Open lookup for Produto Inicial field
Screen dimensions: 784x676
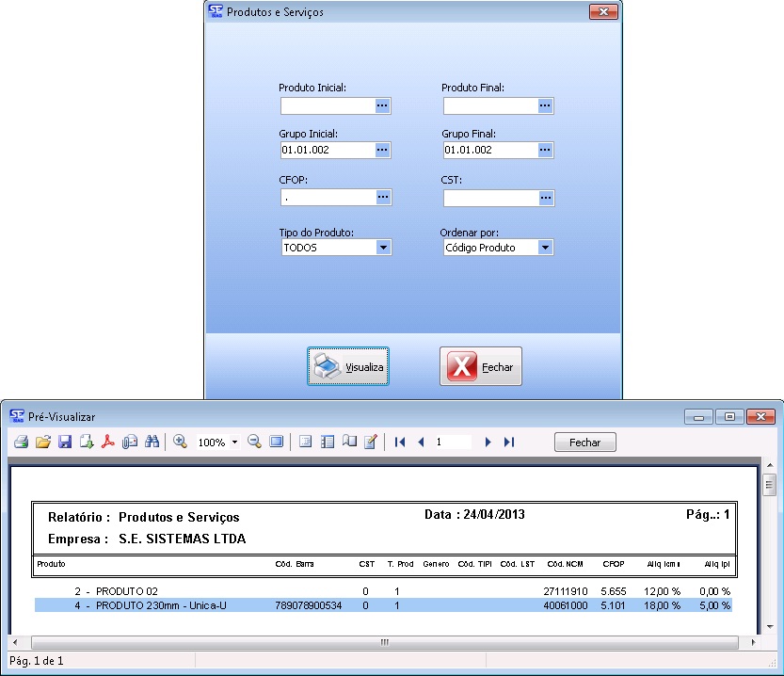[382, 106]
